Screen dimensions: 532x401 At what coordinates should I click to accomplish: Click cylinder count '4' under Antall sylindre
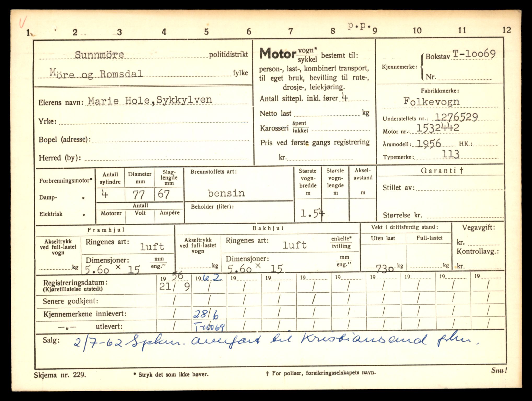[105, 194]
